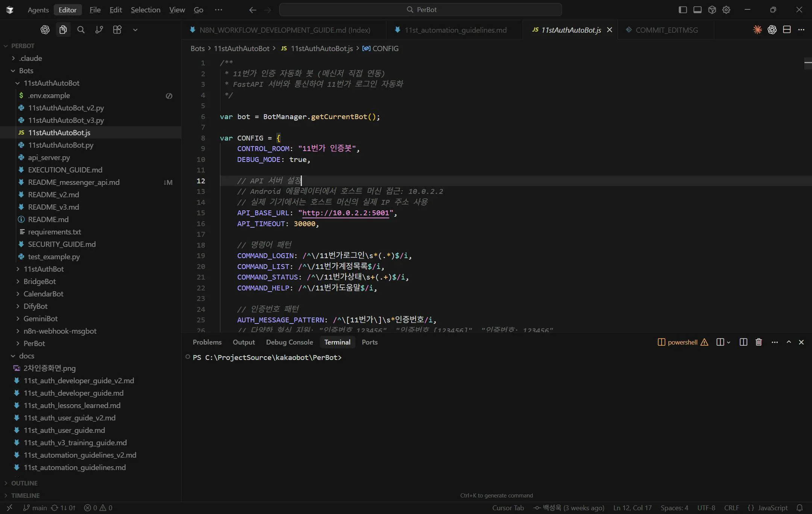
Task: Open the http://10.0.2.2:5001 link
Action: tap(345, 213)
